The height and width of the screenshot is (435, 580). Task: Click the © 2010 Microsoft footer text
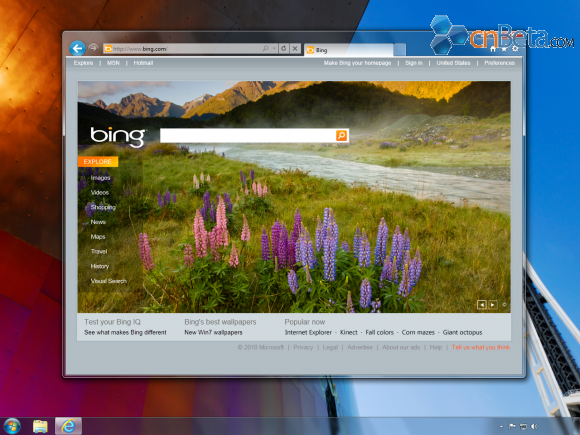click(x=261, y=347)
